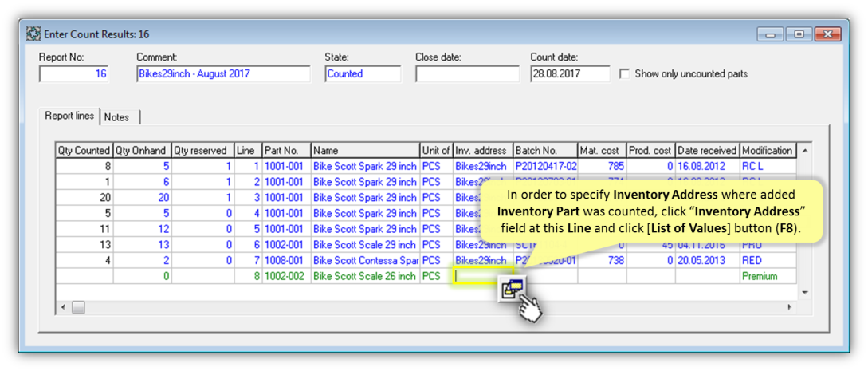Click the Comment field Bikes29inch - August 2017

pos(224,73)
